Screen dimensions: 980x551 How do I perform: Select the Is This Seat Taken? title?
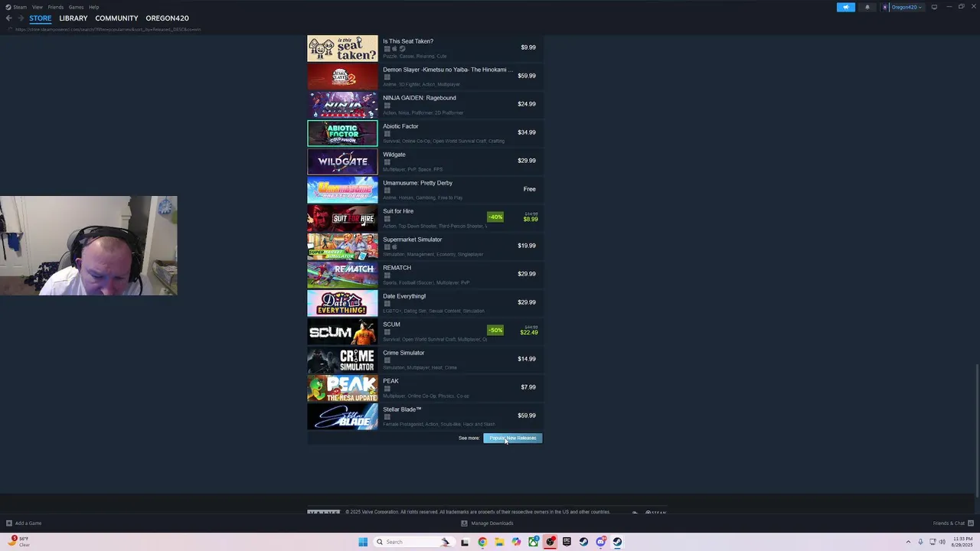pyautogui.click(x=408, y=41)
